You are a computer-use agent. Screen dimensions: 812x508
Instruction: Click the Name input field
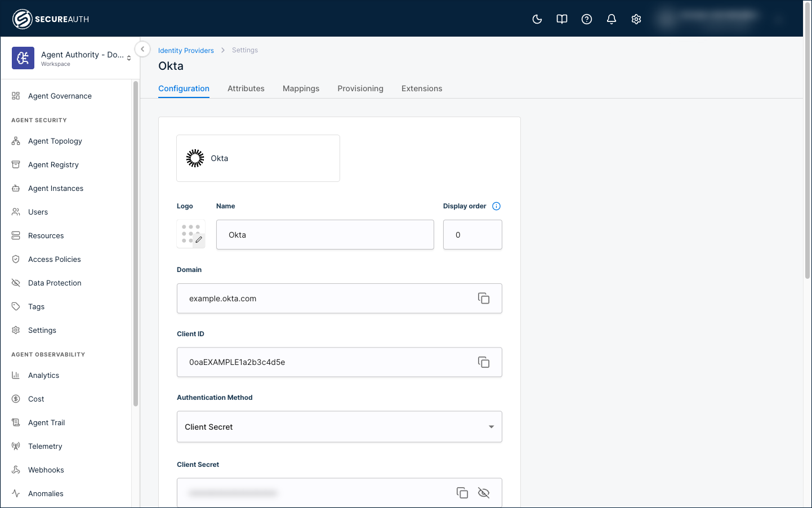tap(325, 235)
